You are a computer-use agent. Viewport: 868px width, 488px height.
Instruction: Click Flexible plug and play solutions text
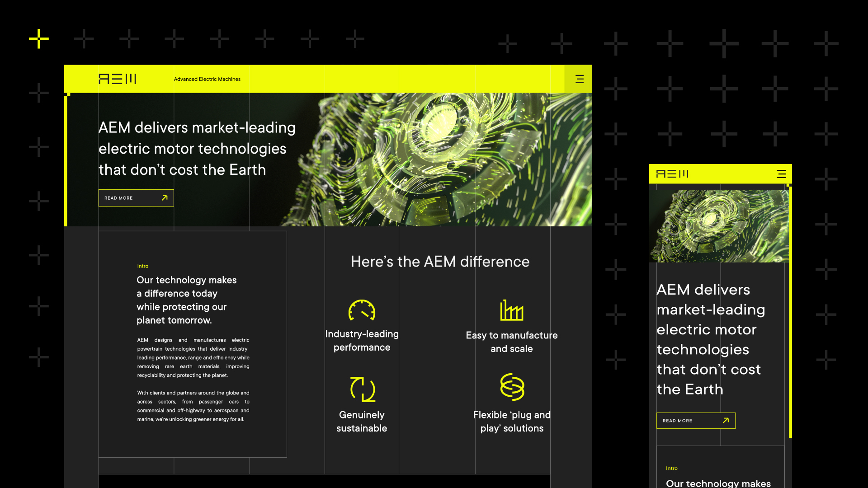coord(512,422)
